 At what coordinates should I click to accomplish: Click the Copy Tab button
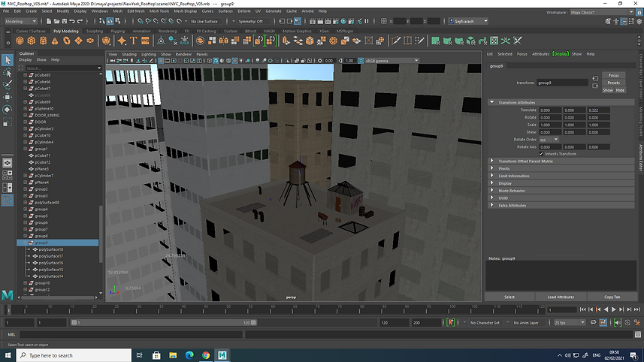[612, 297]
